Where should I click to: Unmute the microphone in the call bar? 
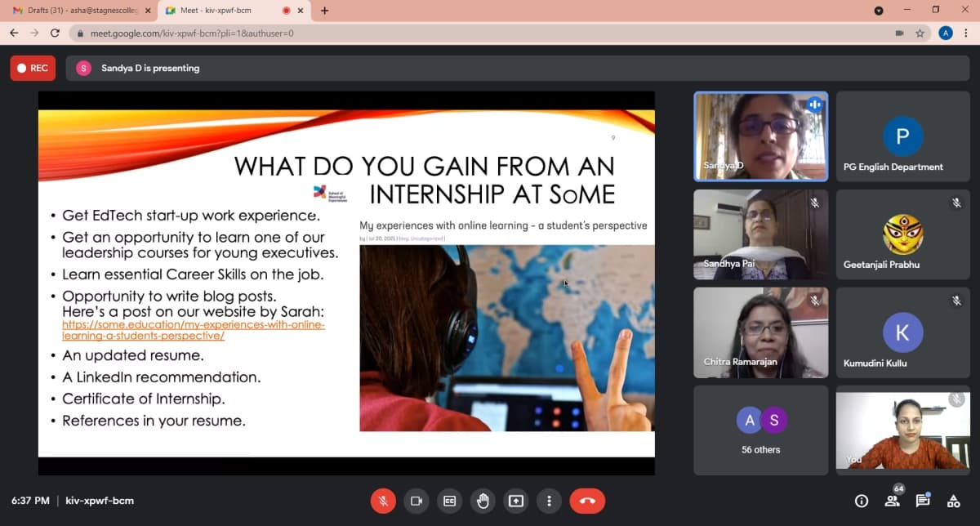click(383, 501)
